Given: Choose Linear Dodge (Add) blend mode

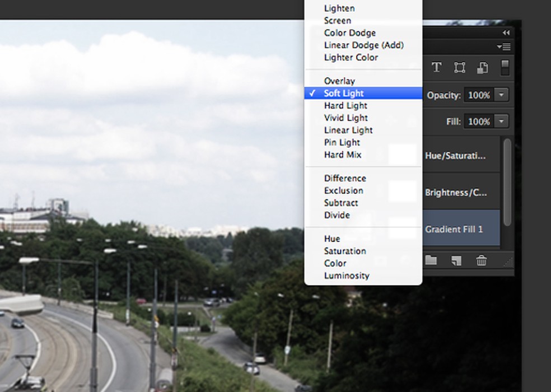Looking at the screenshot, I should (x=363, y=45).
